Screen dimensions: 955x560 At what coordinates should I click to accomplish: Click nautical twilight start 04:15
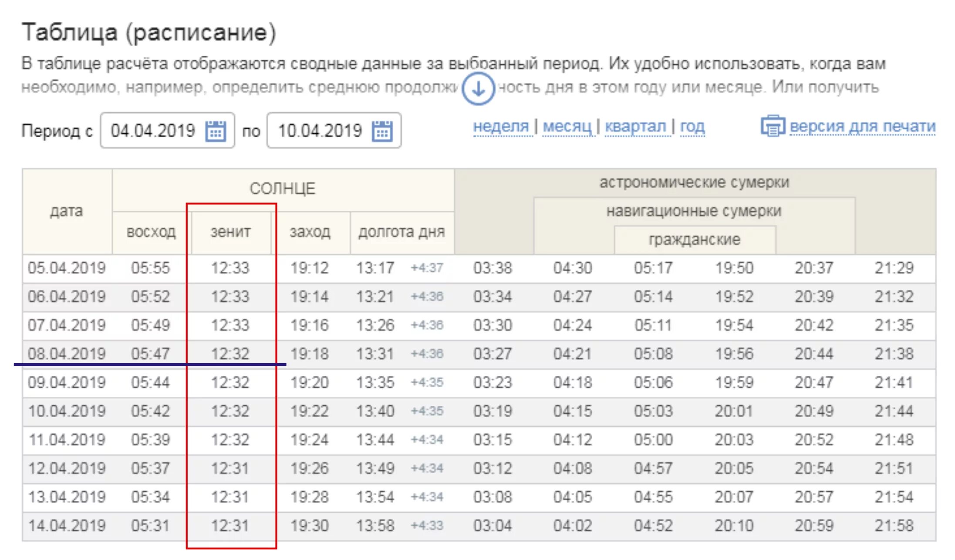pyautogui.click(x=573, y=411)
